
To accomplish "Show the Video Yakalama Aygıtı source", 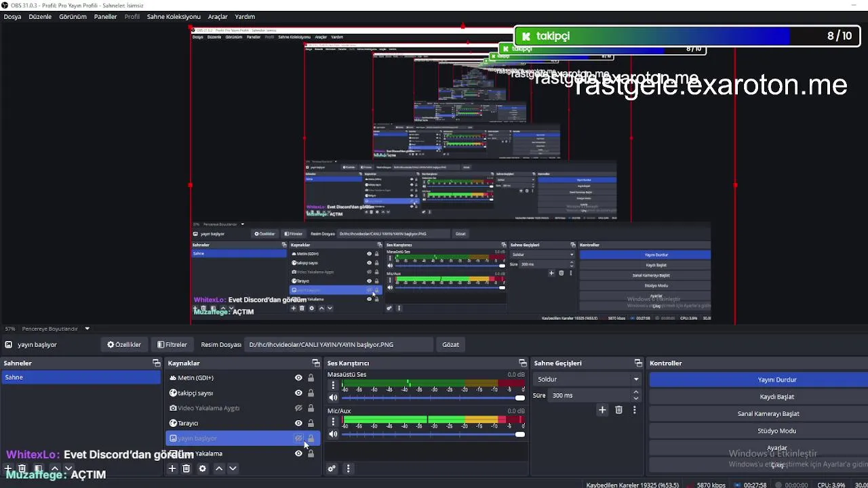I will coord(298,408).
